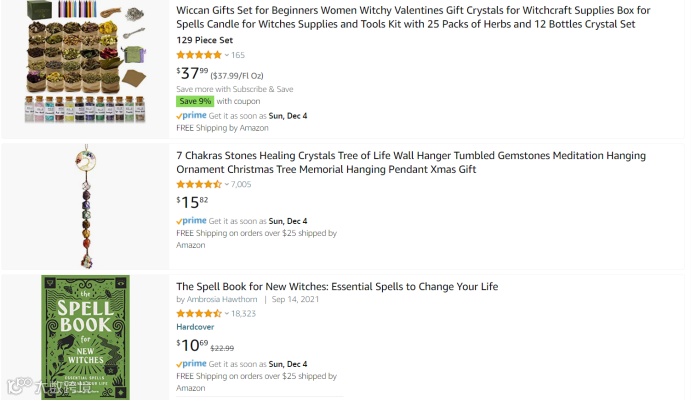This screenshot has width=692, height=401.
Task: Open the chakra stones wall hanger thumbnail
Action: [x=84, y=205]
